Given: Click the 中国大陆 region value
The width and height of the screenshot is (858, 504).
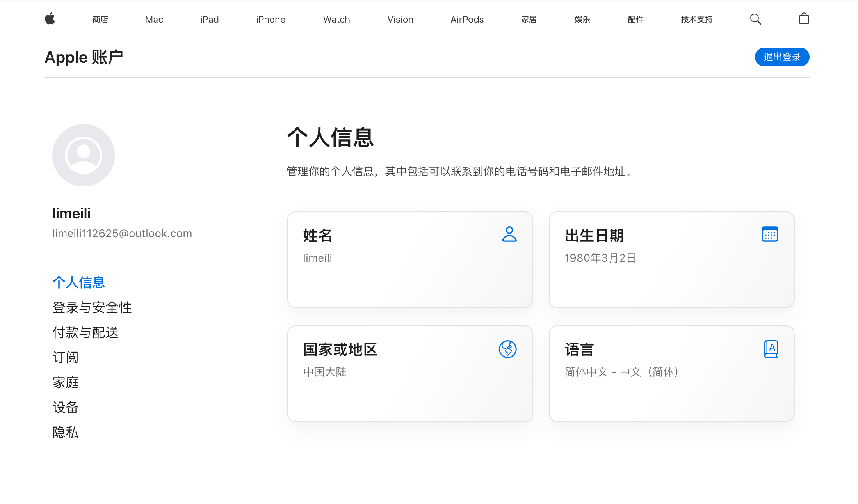Looking at the screenshot, I should (x=325, y=372).
